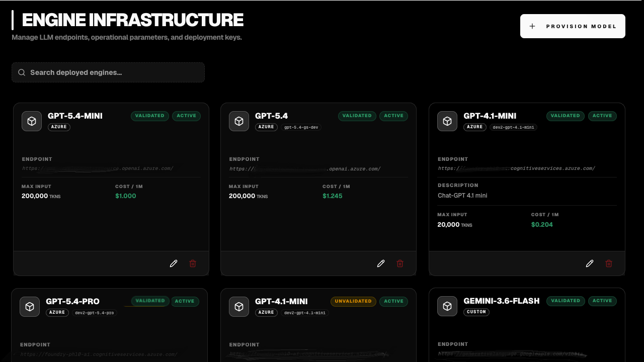This screenshot has width=644, height=362.
Task: Remove the Chat-GPT 4.1 mini card via its trash icon
Action: coord(609,263)
